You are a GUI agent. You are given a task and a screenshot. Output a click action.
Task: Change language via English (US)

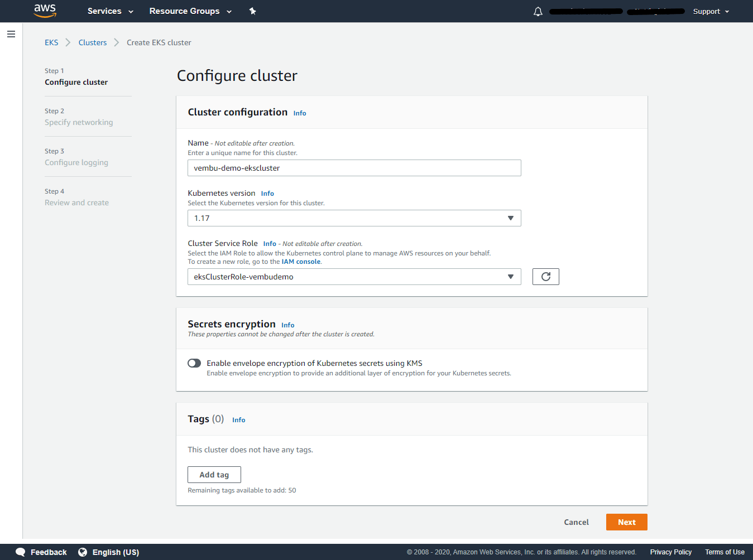116,552
